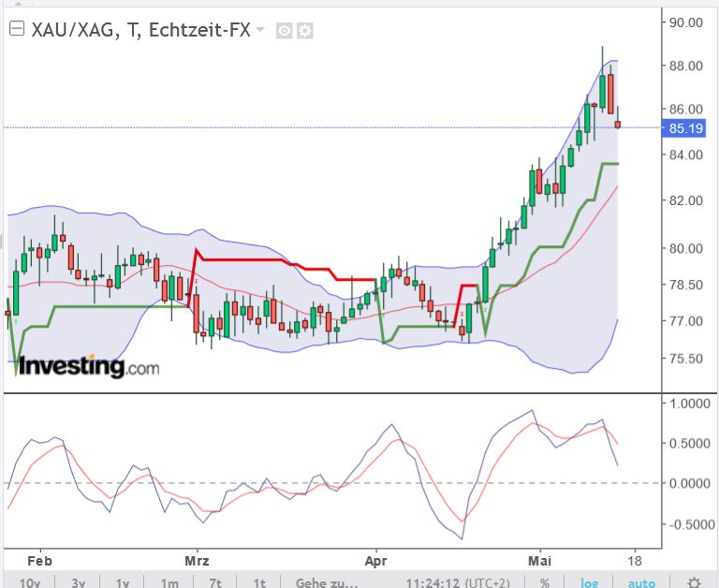719x588 pixels.
Task: Click the Mai label on time axis
Action: (x=539, y=561)
